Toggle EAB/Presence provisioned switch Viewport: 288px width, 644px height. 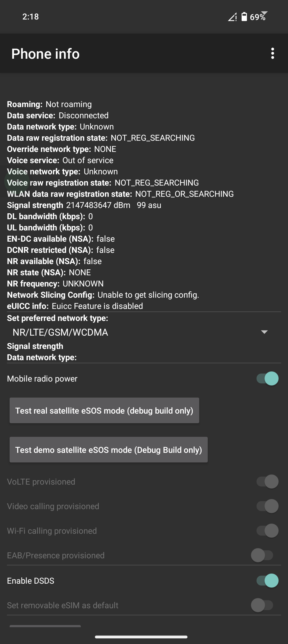262,555
